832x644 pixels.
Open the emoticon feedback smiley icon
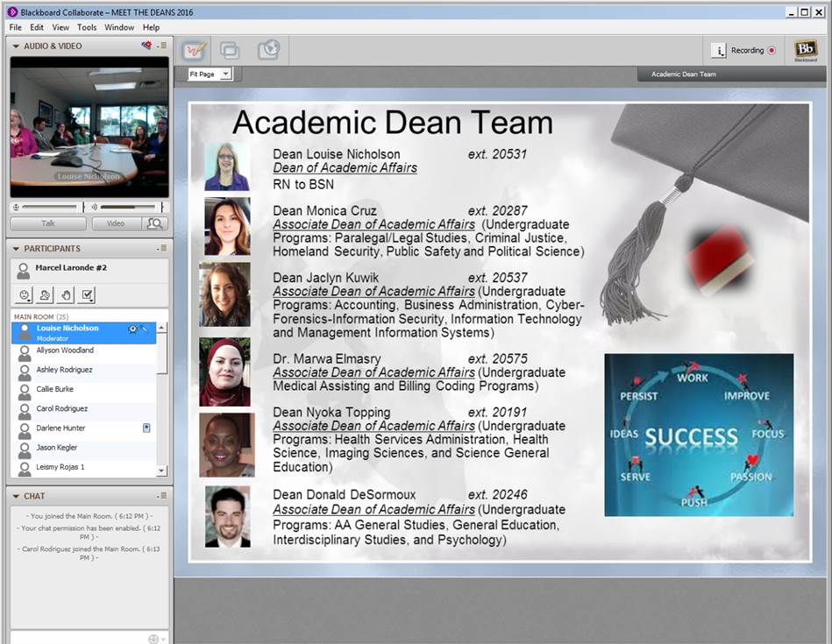(25, 295)
